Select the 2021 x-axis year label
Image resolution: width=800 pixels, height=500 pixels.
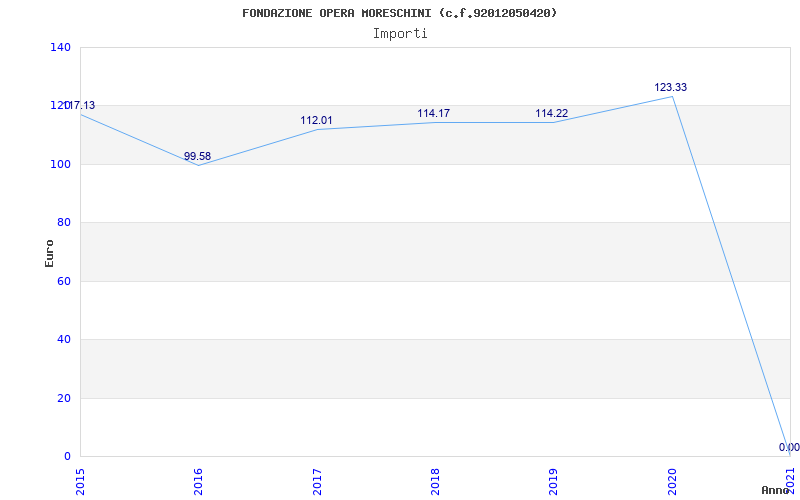click(790, 482)
